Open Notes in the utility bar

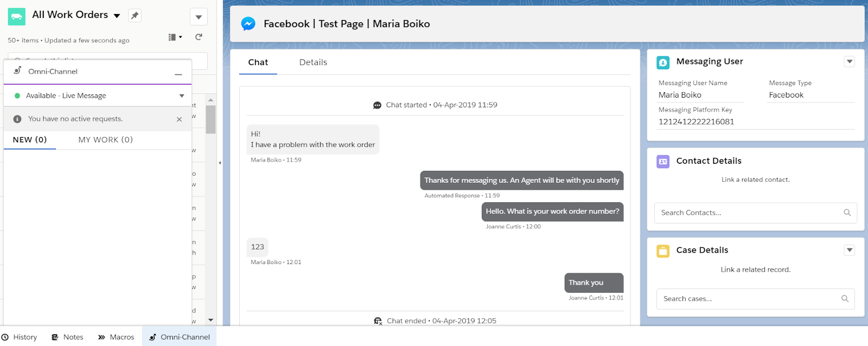point(67,337)
